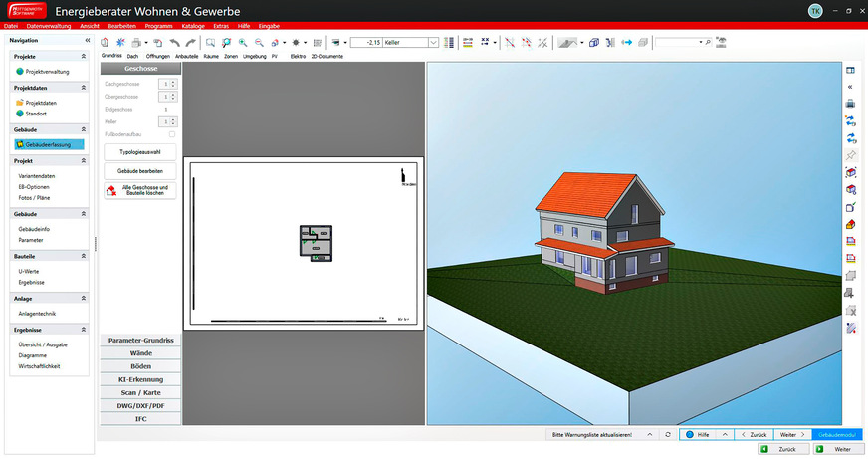Open the Keller floor level dropdown

[x=433, y=43]
